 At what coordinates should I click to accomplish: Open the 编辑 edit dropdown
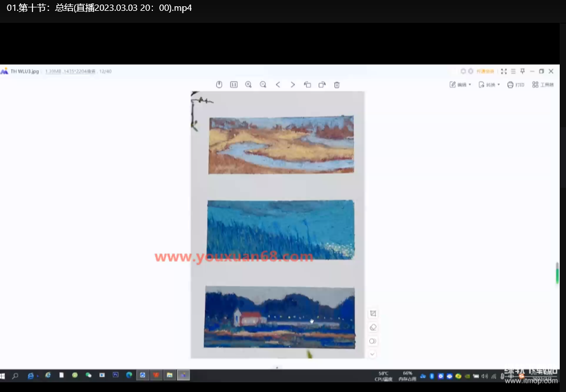(x=460, y=84)
